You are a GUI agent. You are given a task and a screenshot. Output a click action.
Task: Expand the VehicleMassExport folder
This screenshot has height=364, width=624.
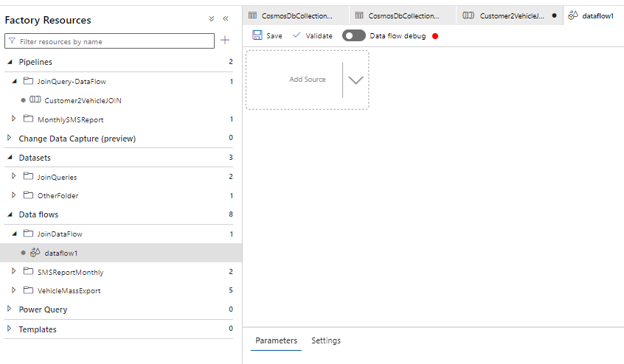14,290
